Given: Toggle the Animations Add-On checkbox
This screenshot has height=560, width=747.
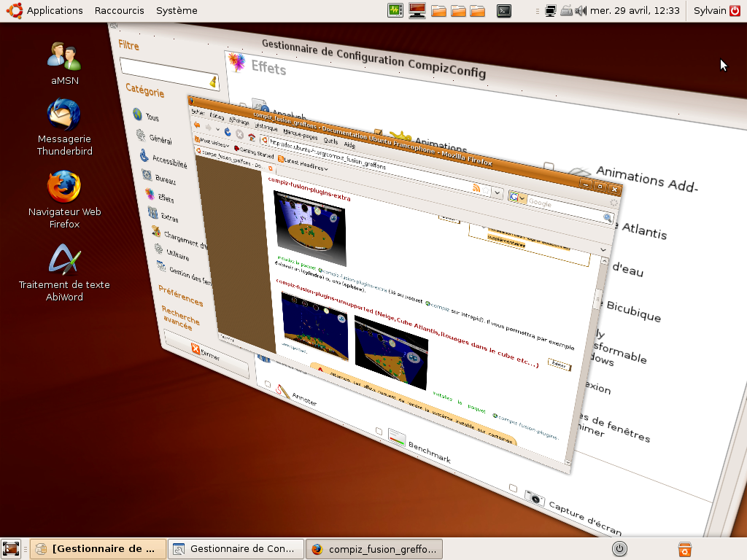Looking at the screenshot, I should click(549, 167).
